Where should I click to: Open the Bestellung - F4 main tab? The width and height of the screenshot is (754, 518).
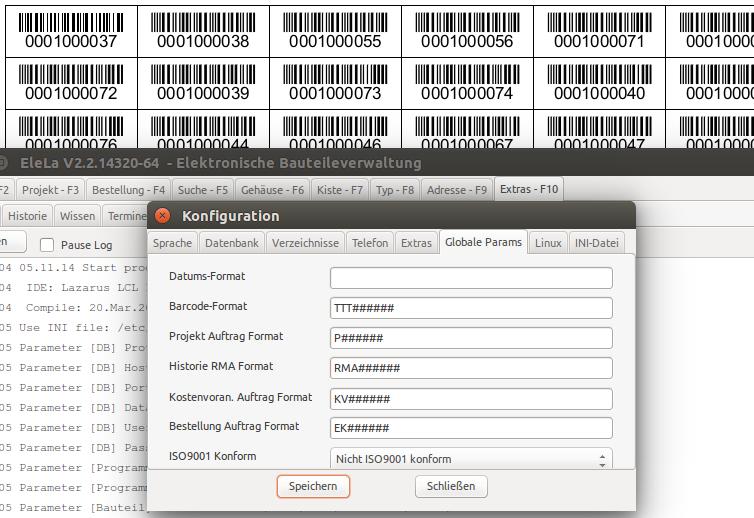(128, 190)
